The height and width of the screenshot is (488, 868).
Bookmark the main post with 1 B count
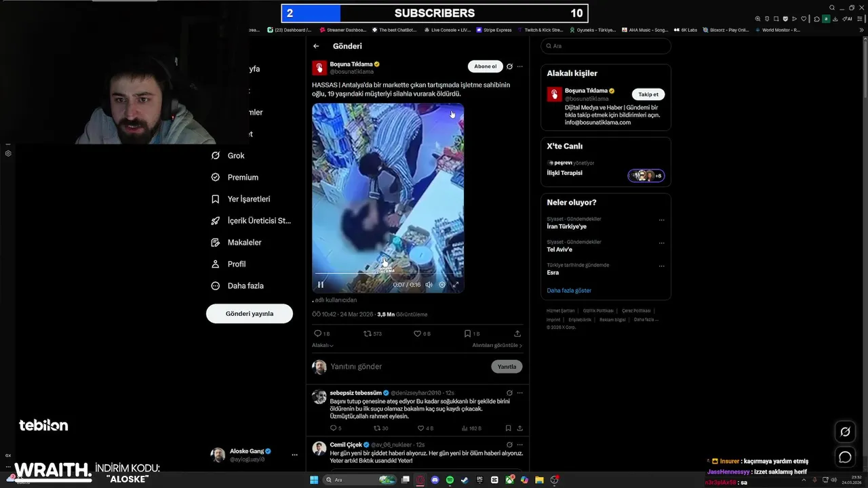tap(472, 333)
